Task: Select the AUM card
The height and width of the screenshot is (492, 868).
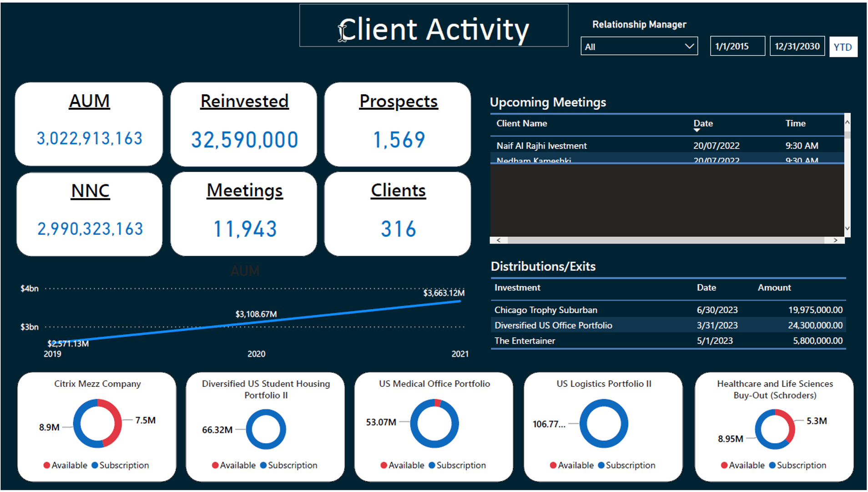Action: pyautogui.click(x=89, y=124)
